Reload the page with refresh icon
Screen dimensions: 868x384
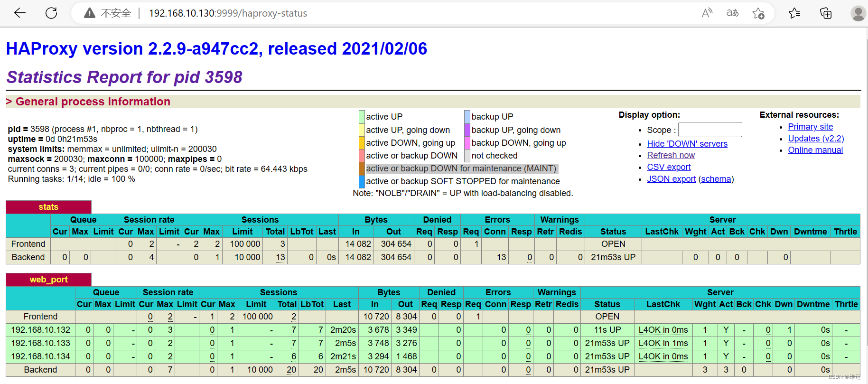(x=51, y=13)
